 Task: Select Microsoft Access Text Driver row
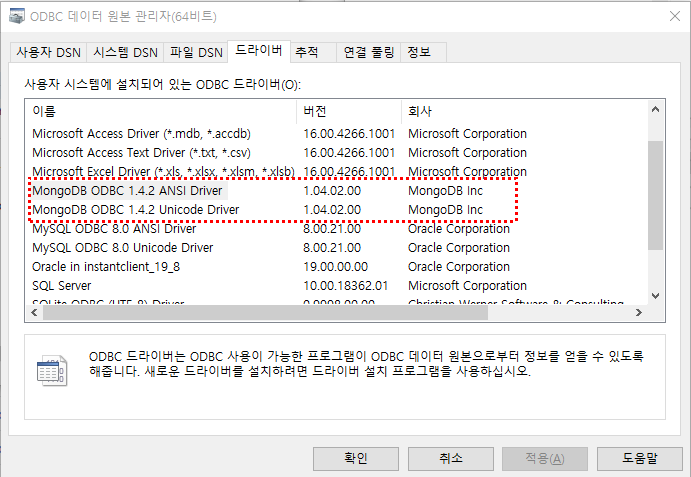pyautogui.click(x=141, y=153)
